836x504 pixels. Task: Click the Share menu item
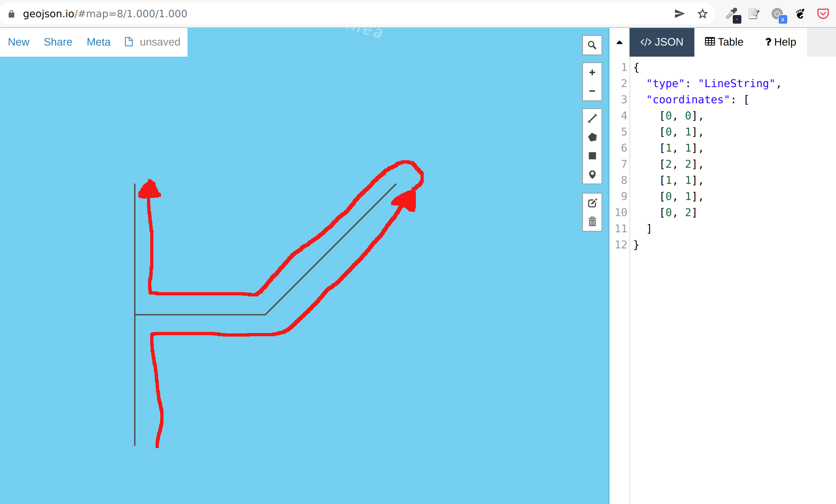click(x=58, y=42)
